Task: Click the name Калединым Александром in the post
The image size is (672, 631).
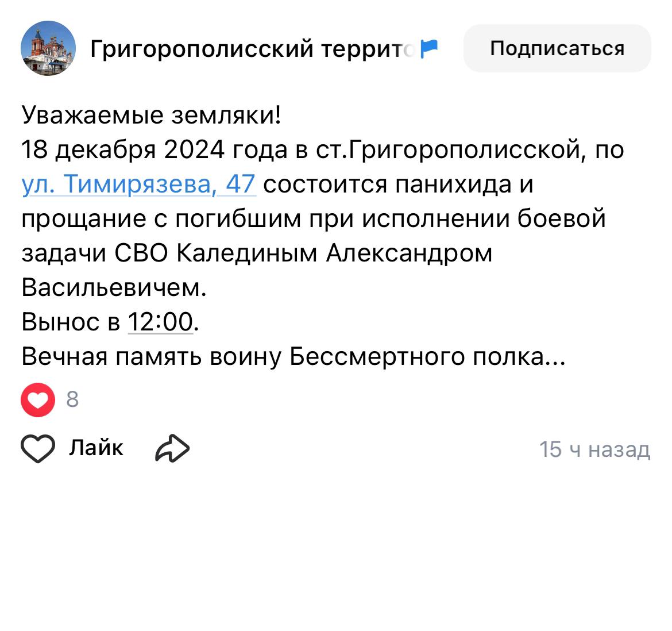Action: [334, 253]
